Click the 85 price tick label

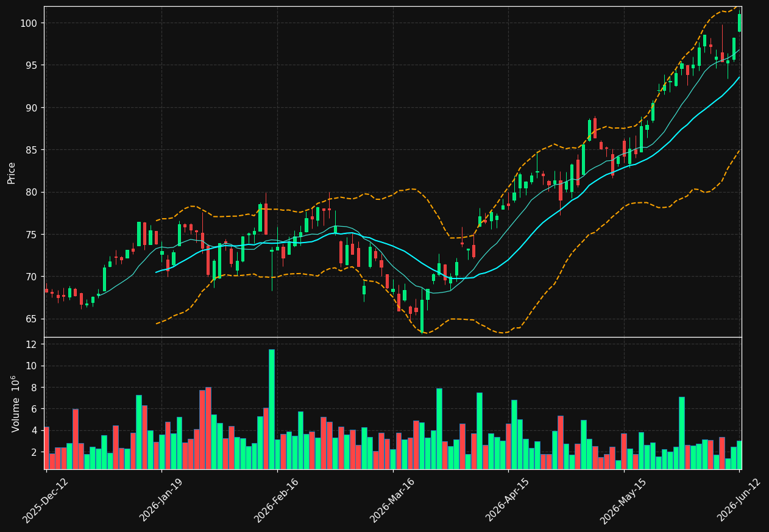[30, 150]
